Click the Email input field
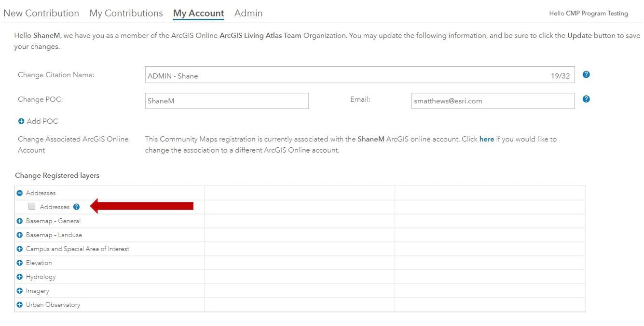The image size is (644, 326). [493, 101]
